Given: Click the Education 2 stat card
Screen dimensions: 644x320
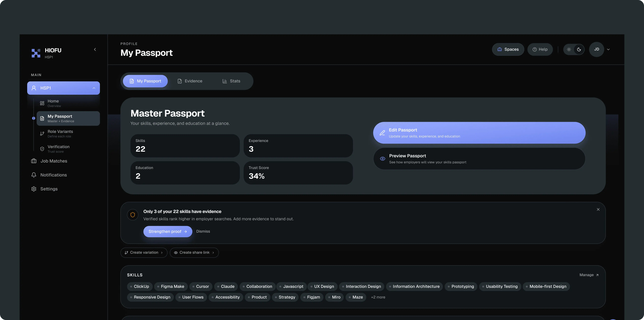Looking at the screenshot, I should click(185, 173).
